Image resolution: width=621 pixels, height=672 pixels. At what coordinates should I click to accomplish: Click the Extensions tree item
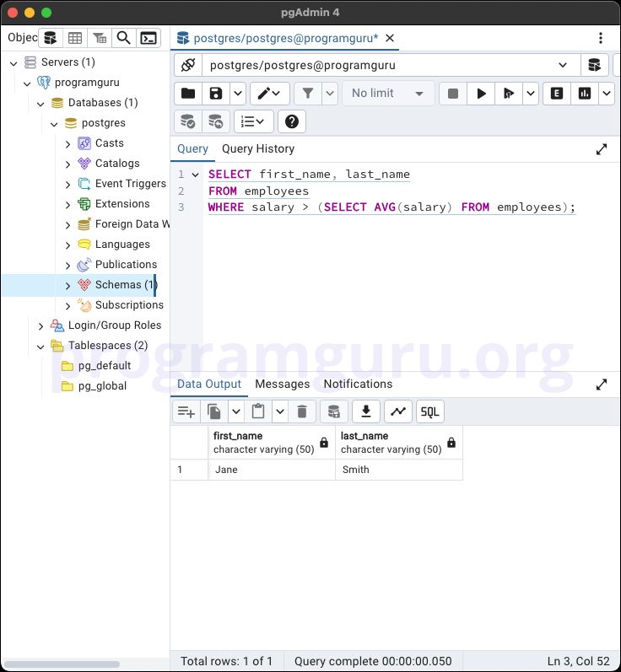[122, 203]
